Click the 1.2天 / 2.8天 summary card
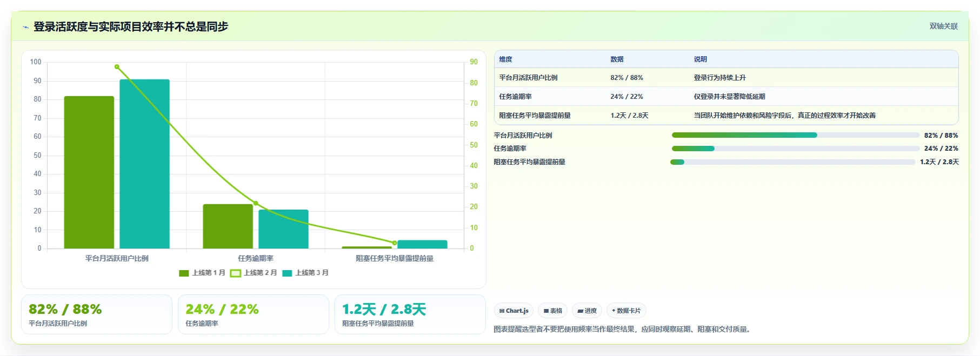This screenshot has height=356, width=980. click(410, 314)
